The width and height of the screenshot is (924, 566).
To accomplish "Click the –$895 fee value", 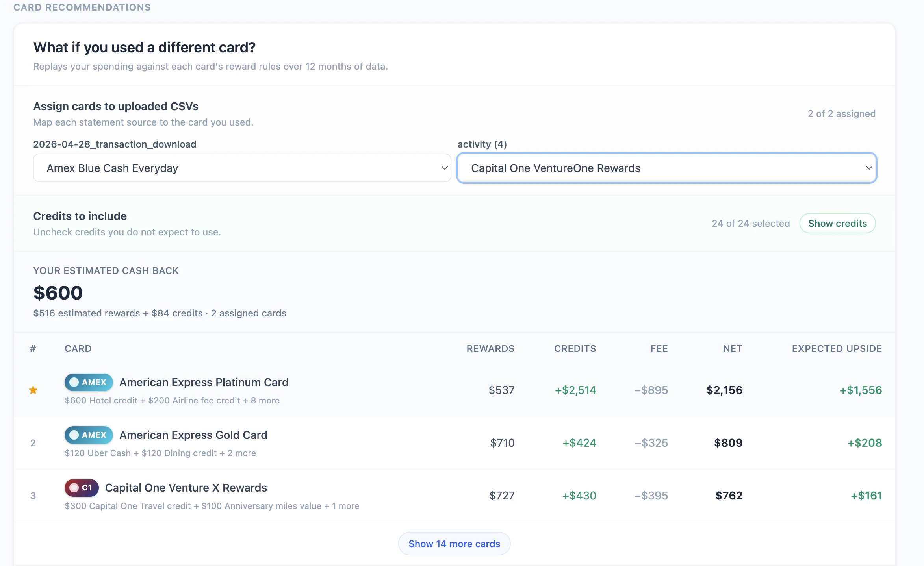I will [651, 390].
